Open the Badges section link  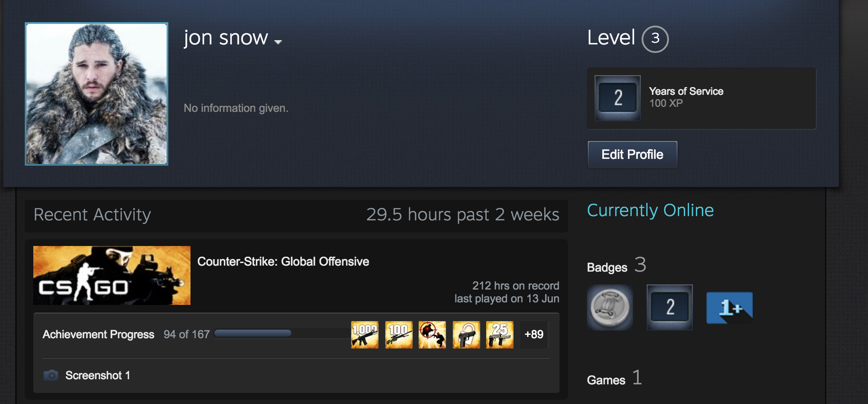[607, 267]
